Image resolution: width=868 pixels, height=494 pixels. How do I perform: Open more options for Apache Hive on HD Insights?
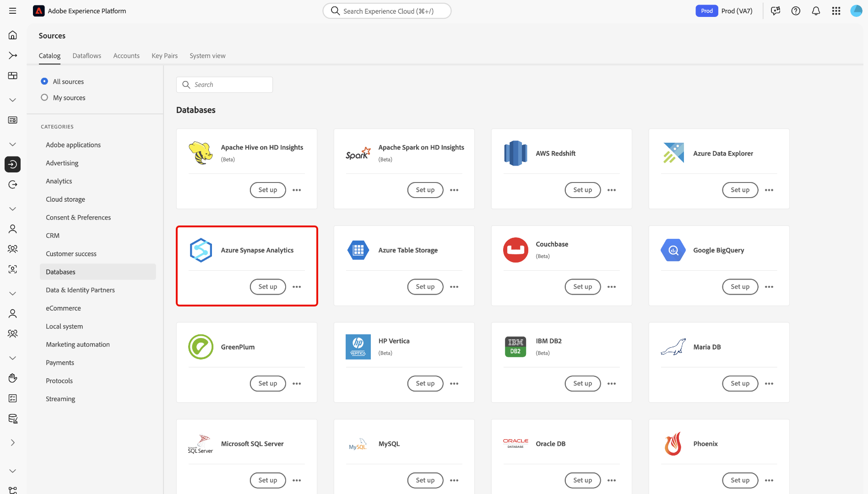pyautogui.click(x=297, y=190)
